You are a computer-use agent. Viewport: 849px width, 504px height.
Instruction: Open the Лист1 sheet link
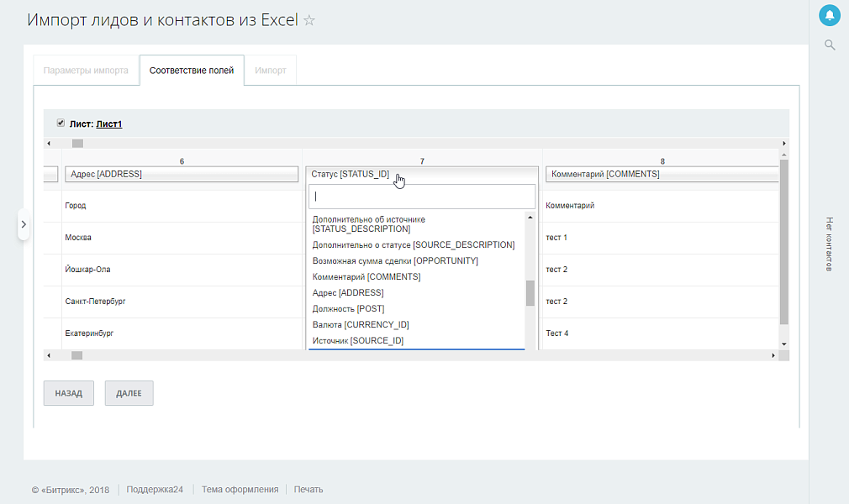pos(110,123)
